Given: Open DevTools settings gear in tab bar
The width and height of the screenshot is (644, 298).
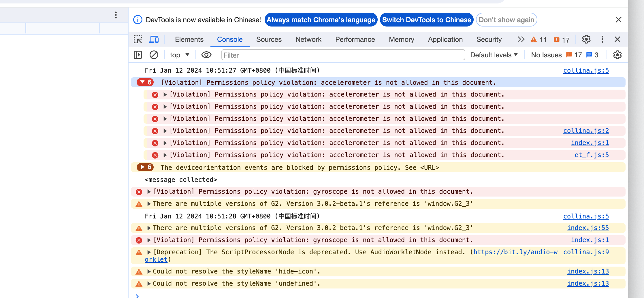Looking at the screenshot, I should click(x=586, y=39).
